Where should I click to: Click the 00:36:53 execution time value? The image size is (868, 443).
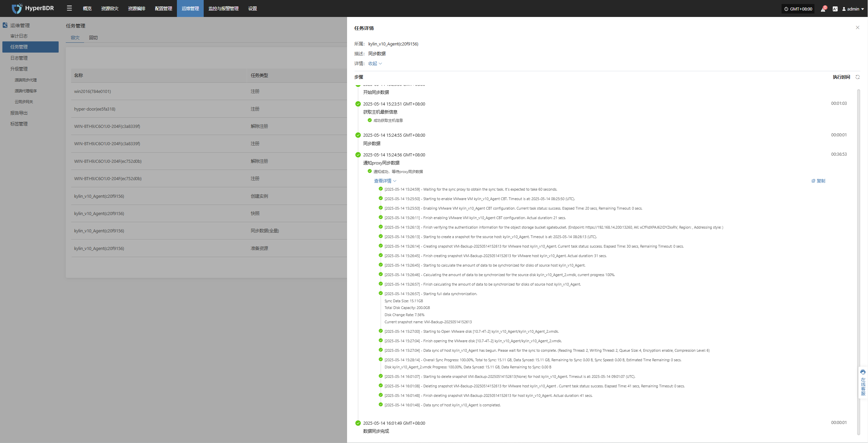click(x=839, y=154)
